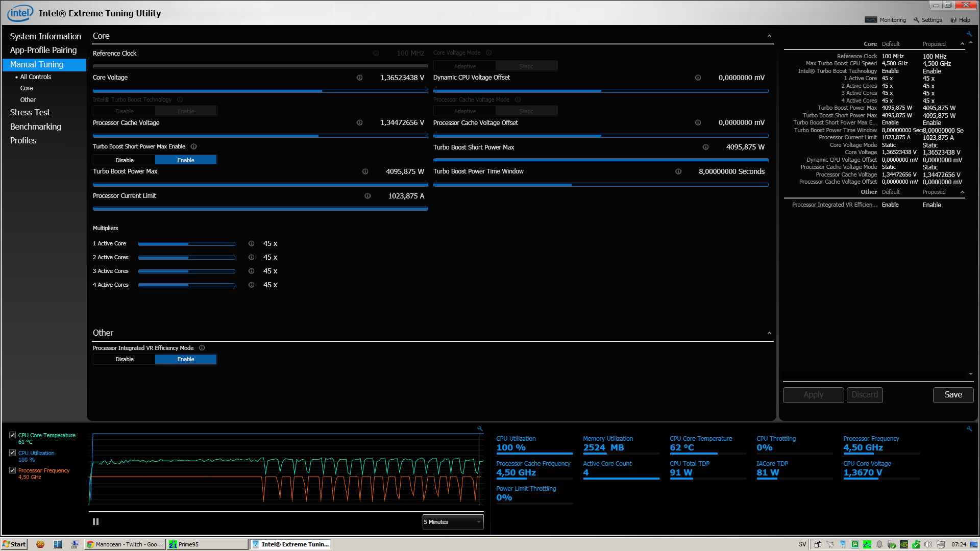Click info icon for Turbo Boost Power Max
The image size is (980, 551).
[365, 171]
